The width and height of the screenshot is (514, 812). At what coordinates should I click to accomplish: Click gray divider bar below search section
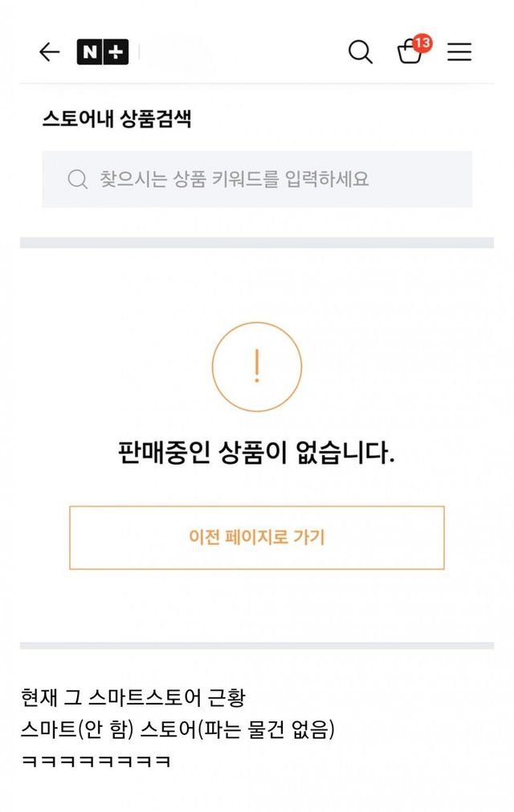(x=257, y=242)
